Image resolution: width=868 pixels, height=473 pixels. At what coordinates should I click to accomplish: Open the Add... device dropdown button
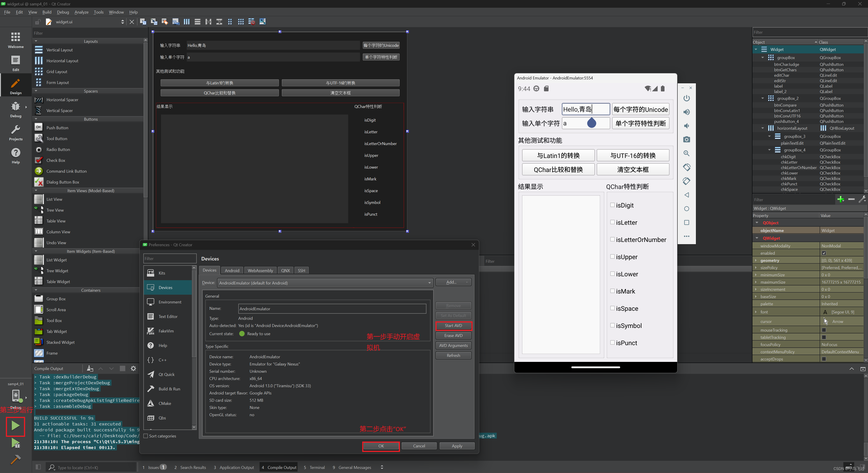click(x=453, y=282)
